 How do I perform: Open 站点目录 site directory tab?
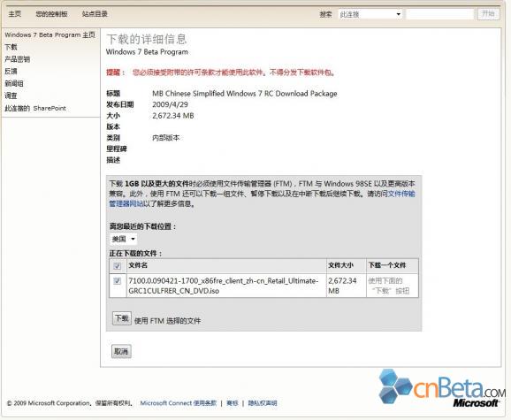pos(95,13)
